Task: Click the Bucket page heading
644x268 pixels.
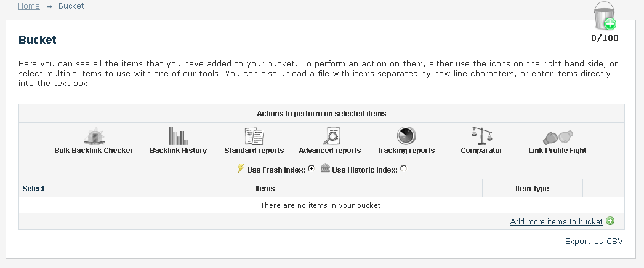Action: (x=38, y=40)
